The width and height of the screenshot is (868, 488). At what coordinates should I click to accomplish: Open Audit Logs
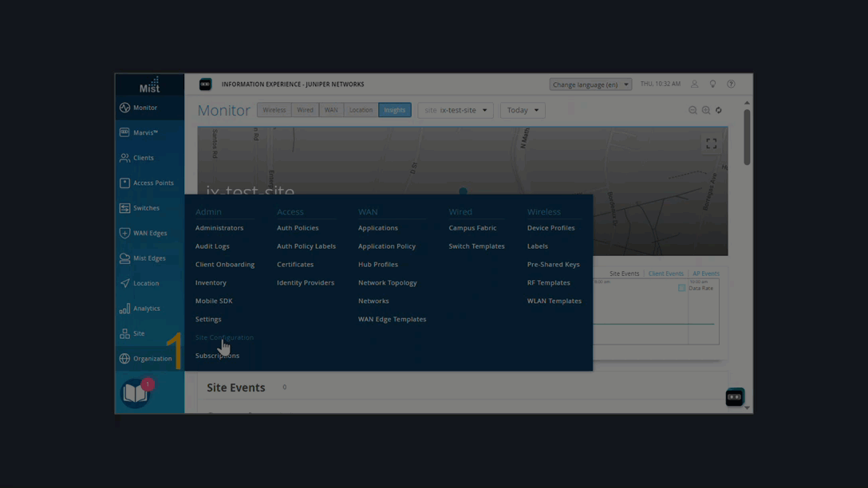(x=212, y=246)
